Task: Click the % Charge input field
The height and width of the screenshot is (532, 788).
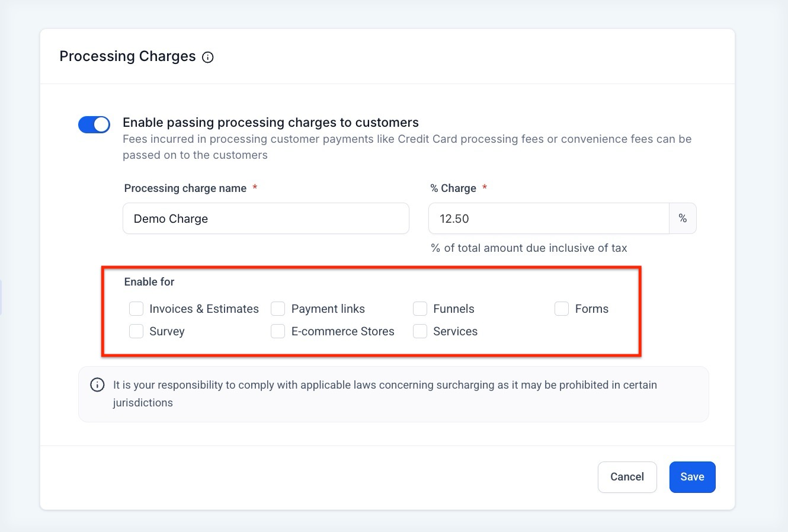Action: (549, 219)
